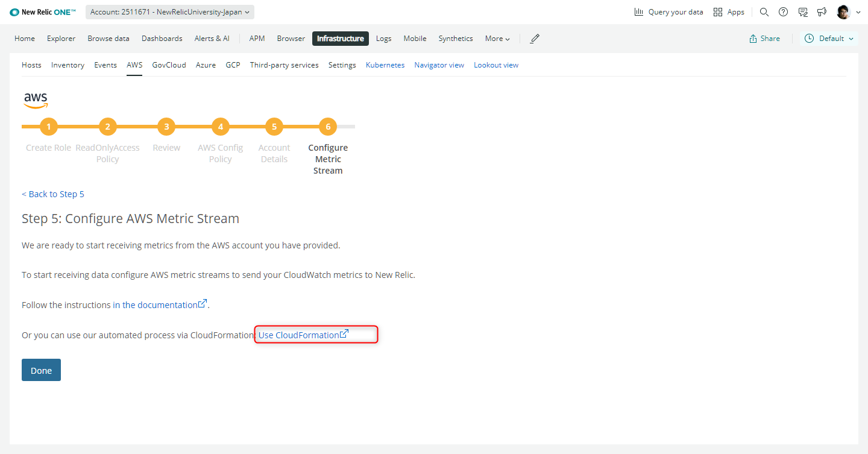Click step 4 circle AWS Config Policy
This screenshot has height=454, width=868.
tap(221, 127)
